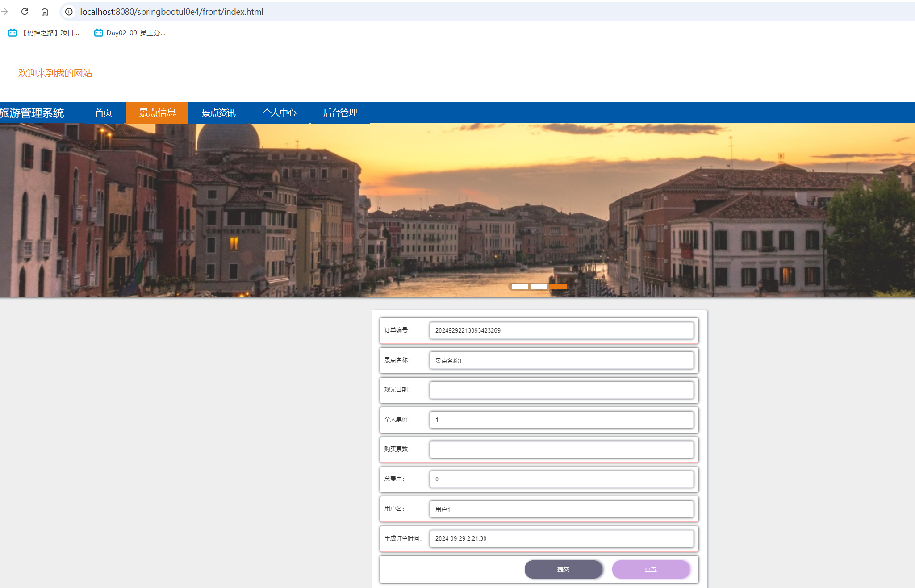This screenshot has height=588, width=915.
Task: Open the 后台管理 nav tab
Action: (x=340, y=113)
